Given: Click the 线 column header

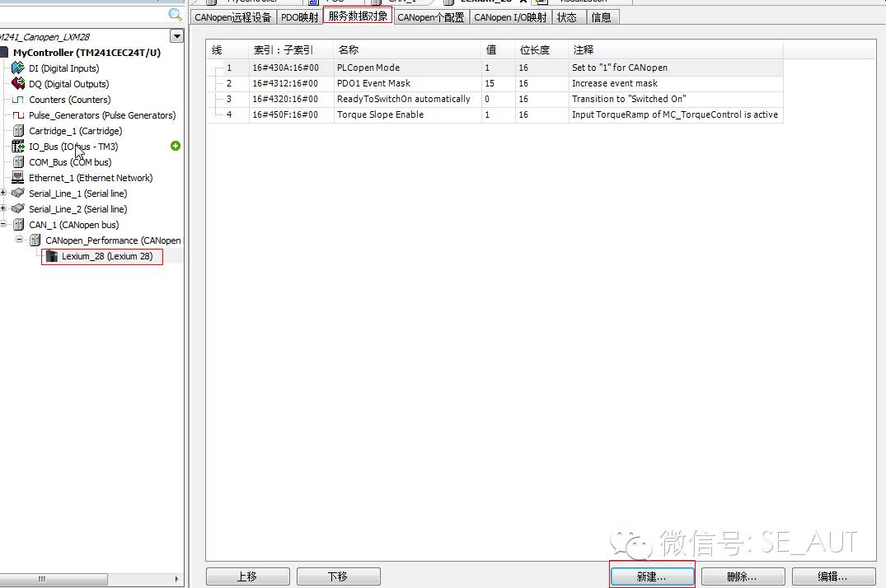Looking at the screenshot, I should click(227, 49).
